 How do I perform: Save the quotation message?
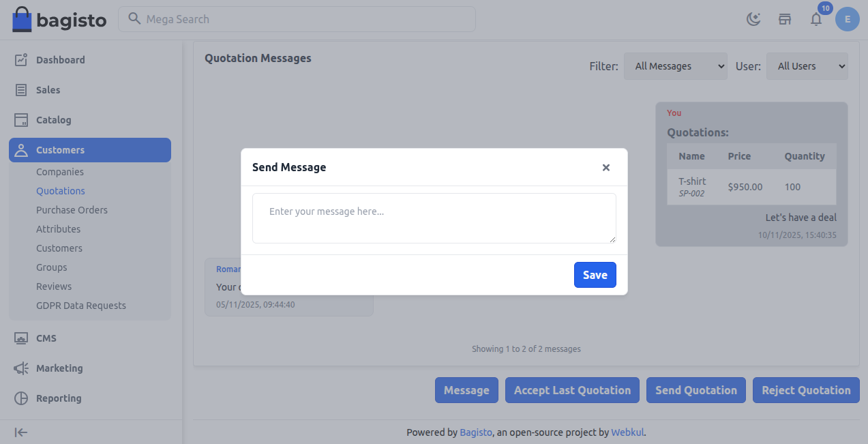(x=594, y=274)
